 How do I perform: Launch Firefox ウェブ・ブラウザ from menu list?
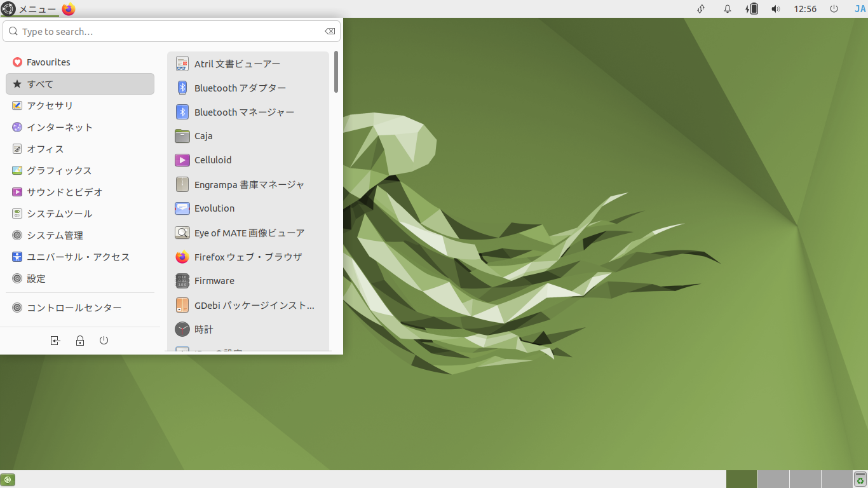pos(248,257)
